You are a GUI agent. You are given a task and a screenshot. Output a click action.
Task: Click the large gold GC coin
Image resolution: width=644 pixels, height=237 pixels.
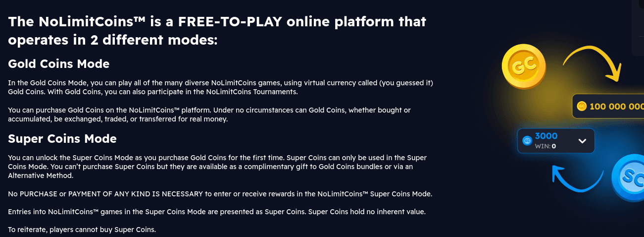[523, 66]
